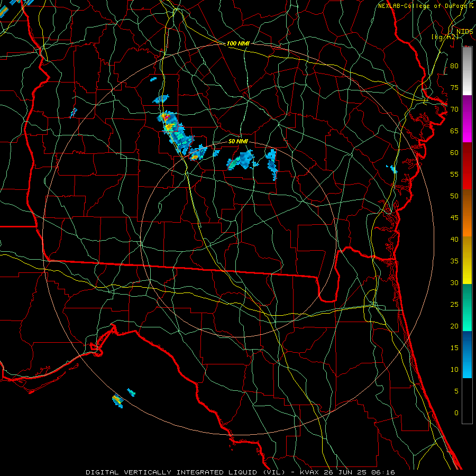Click the small offshore echo with yellow core
Image resolution: width=476 pixels, height=476 pixels.
click(117, 401)
